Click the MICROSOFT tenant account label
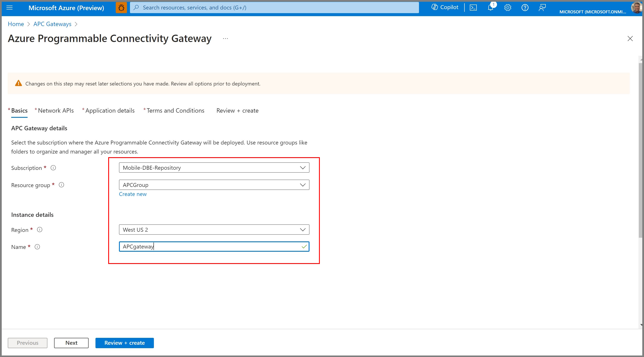This screenshot has width=644, height=357. tap(593, 12)
